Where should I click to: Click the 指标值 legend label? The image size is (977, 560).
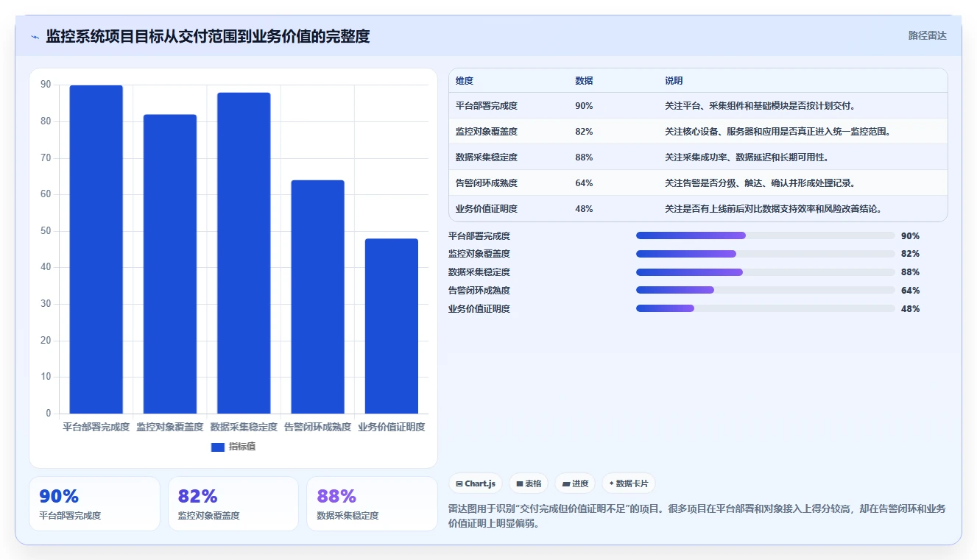[x=242, y=447]
